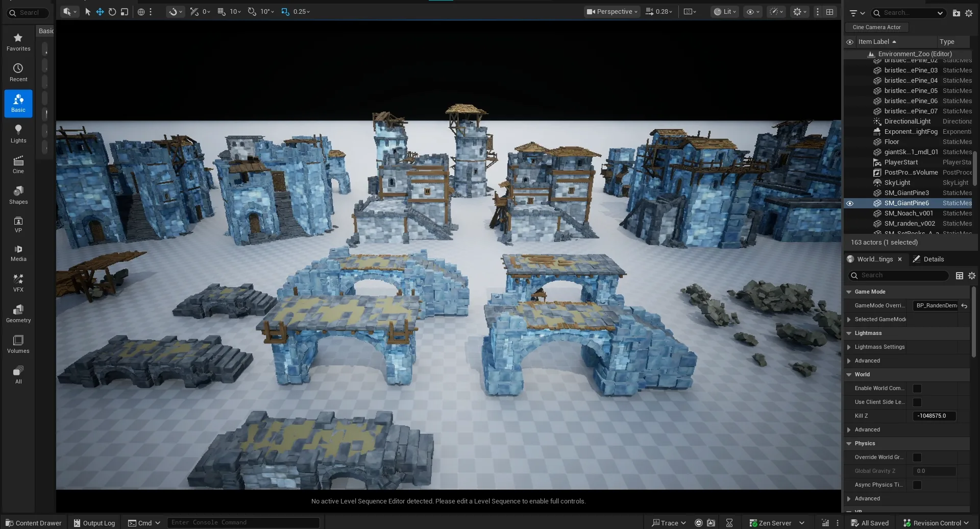Expand Selected GameMode row
The image size is (980, 529).
[849, 320]
